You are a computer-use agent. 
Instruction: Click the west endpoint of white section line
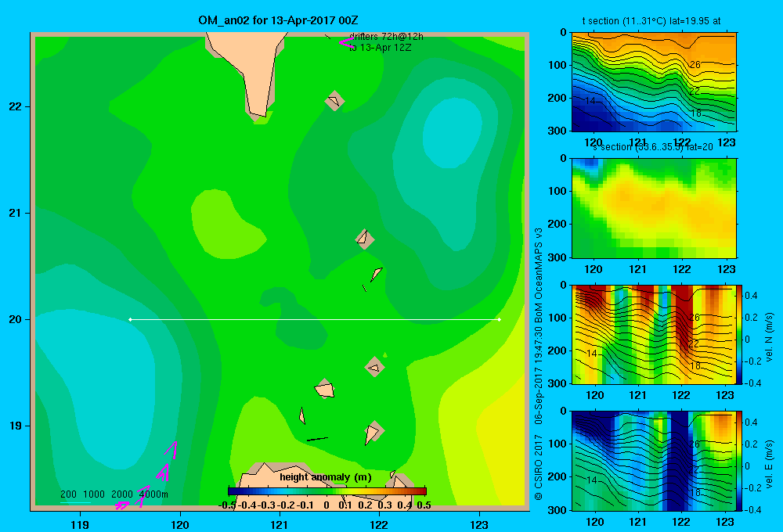130,319
